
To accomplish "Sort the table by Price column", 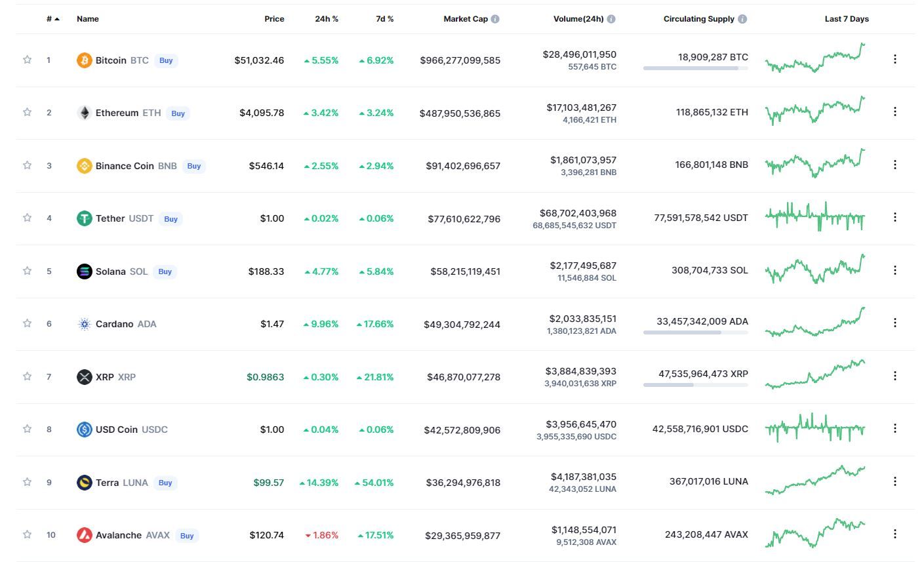I will point(274,19).
